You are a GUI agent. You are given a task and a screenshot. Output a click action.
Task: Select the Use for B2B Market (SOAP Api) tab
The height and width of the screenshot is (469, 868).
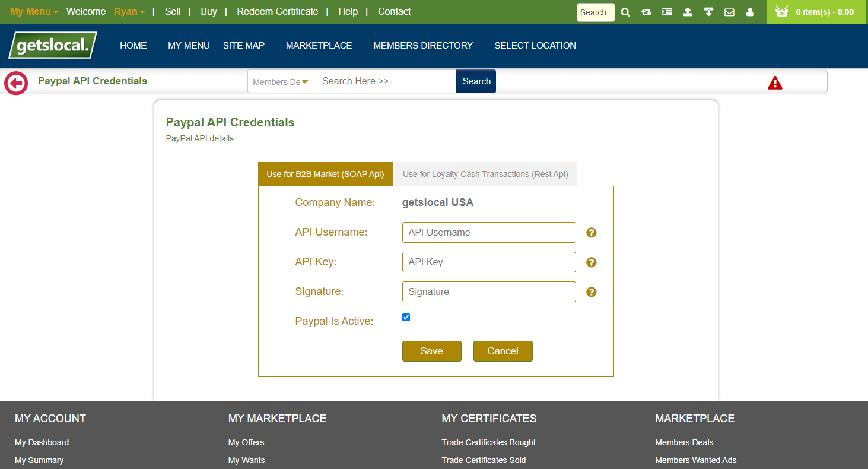325,174
